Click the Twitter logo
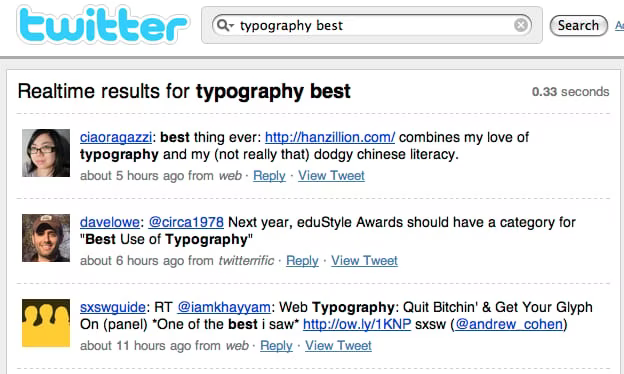This screenshot has height=374, width=624. (103, 25)
